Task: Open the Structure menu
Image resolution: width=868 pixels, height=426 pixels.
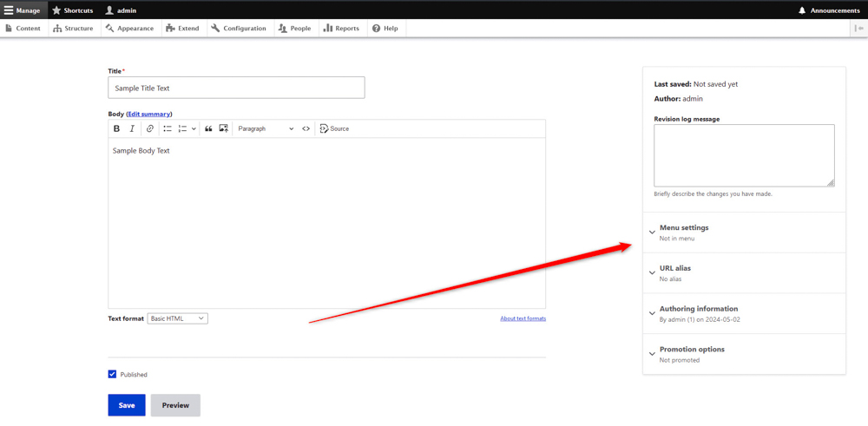Action: [x=73, y=29]
